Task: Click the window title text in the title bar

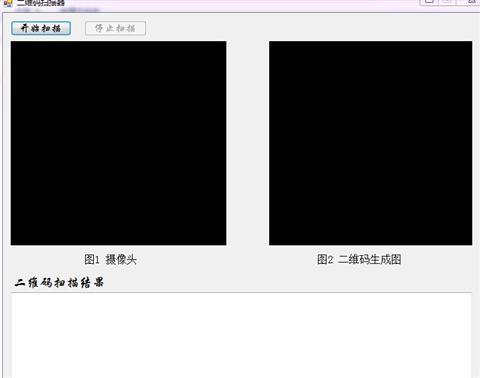Action: click(41, 3)
